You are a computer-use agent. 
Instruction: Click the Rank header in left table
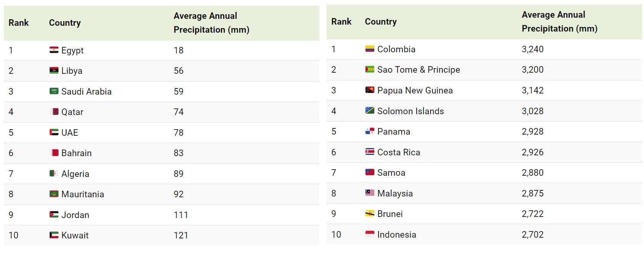(x=19, y=23)
